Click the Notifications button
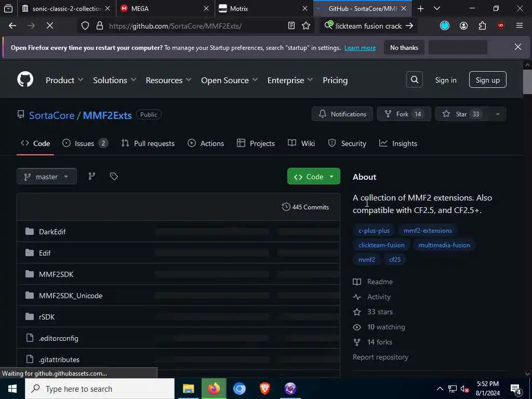532x399 pixels. [x=342, y=114]
